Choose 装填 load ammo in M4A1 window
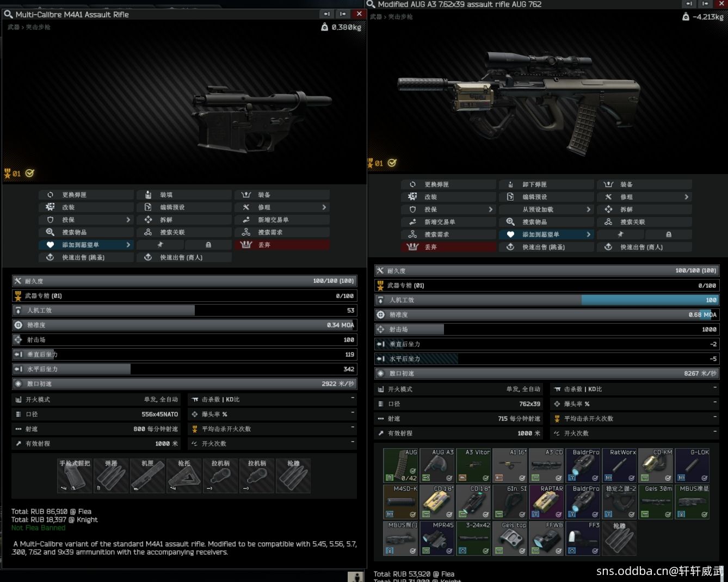Image resolution: width=728 pixels, height=582 pixels. [x=184, y=195]
